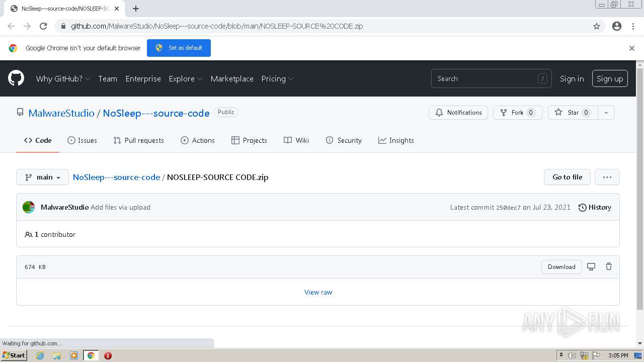Click the Sign up button
The height and width of the screenshot is (362, 644).
click(610, 78)
